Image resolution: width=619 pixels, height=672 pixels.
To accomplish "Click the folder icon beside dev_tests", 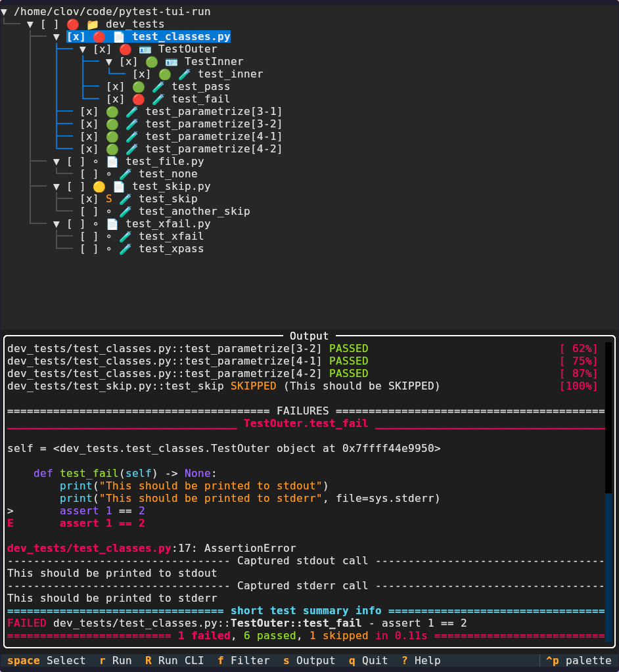I will click(x=93, y=24).
